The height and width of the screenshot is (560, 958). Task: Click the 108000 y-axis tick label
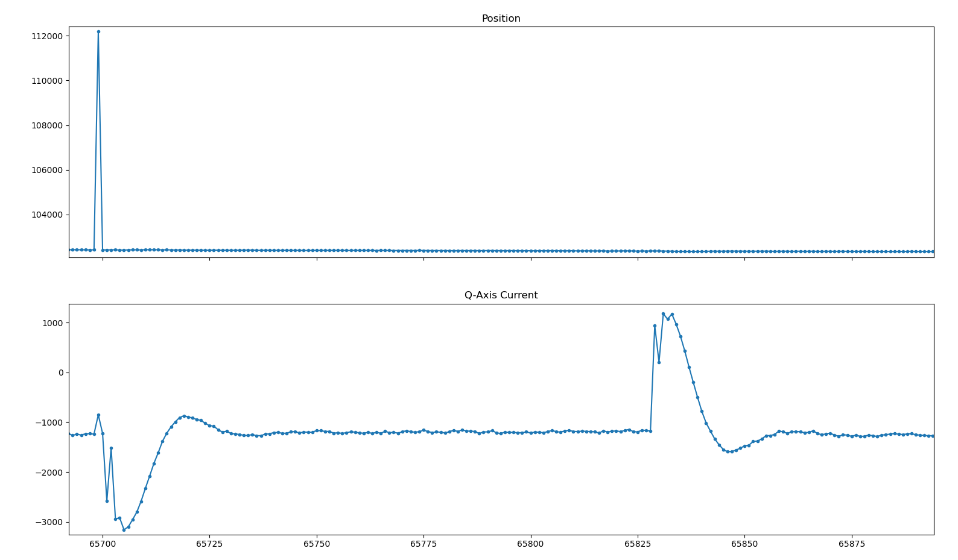[46, 125]
